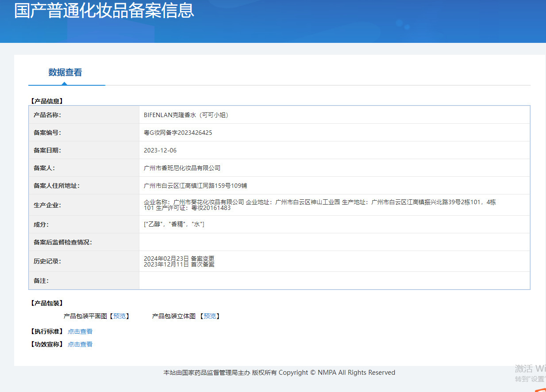Click the filing date 2023-12-06 value
This screenshot has width=546, height=392.
pyautogui.click(x=160, y=150)
